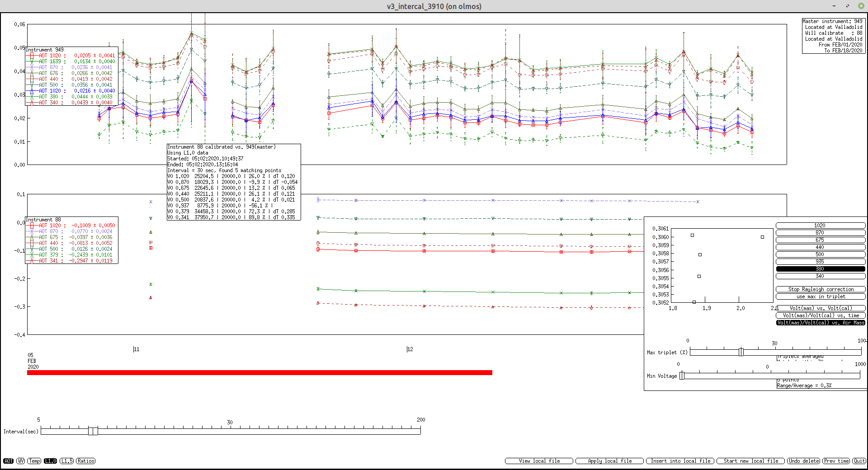Click AOT 870 entry in Instrument 949 legend
868x470 pixels.
[x=71, y=67]
